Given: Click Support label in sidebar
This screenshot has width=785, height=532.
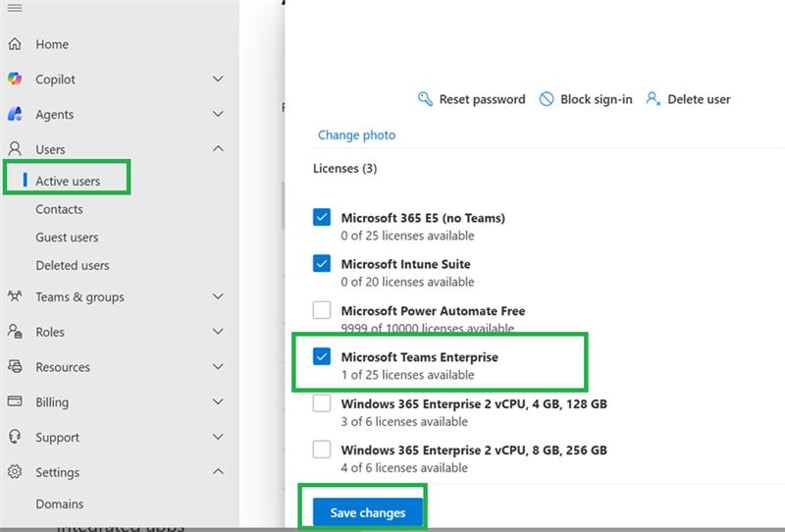Looking at the screenshot, I should (57, 437).
